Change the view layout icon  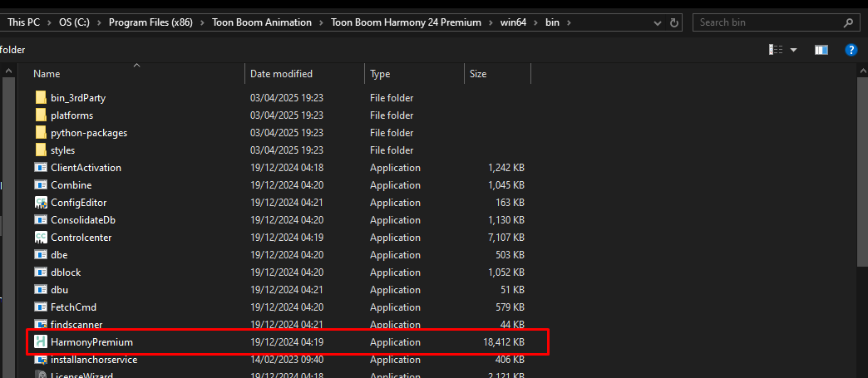click(x=776, y=50)
